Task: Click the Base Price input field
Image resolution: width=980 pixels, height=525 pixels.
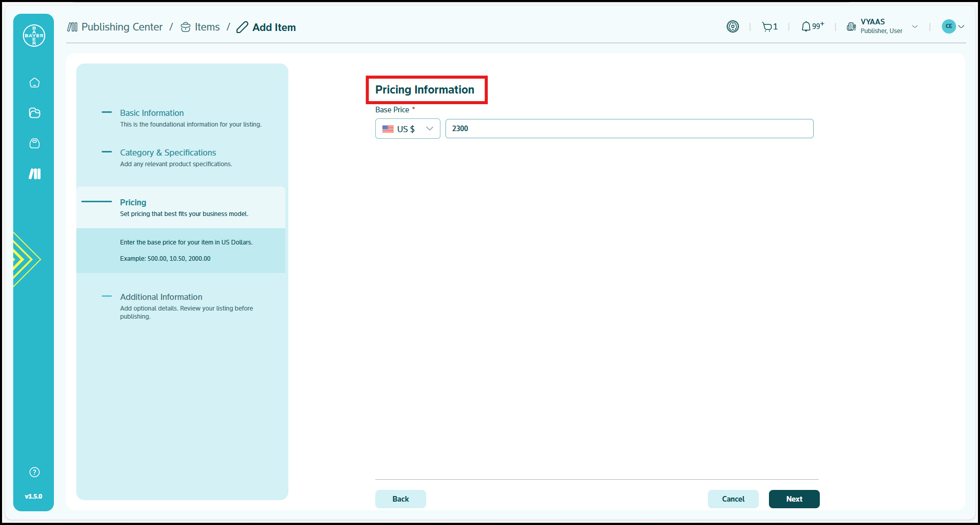Action: [x=629, y=129]
